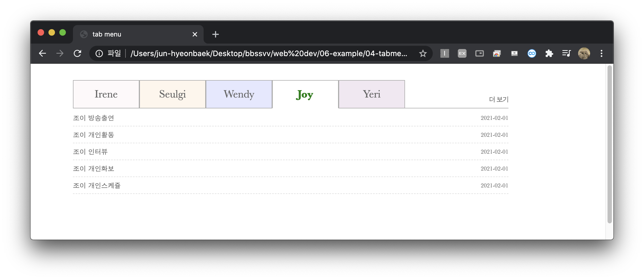Click the picture-in-picture extension icon
The width and height of the screenshot is (644, 280).
tap(479, 53)
